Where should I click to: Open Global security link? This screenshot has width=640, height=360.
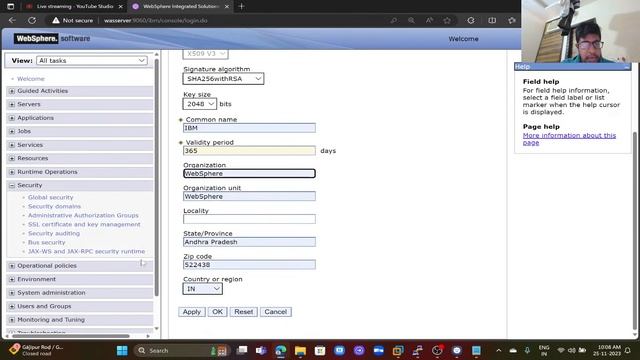coord(51,197)
